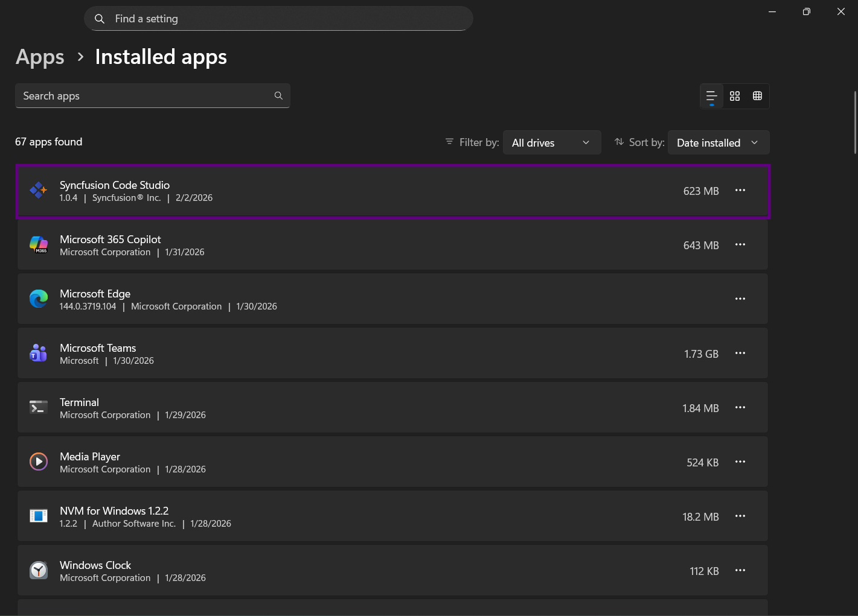This screenshot has height=616, width=858.
Task: Click the Microsoft 365 Copilot app icon
Action: click(x=39, y=245)
